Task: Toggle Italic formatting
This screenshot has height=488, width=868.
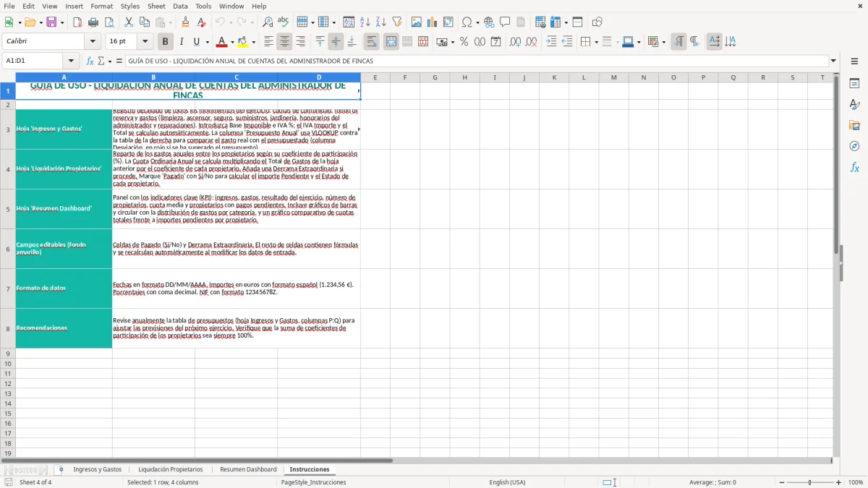Action: (182, 42)
